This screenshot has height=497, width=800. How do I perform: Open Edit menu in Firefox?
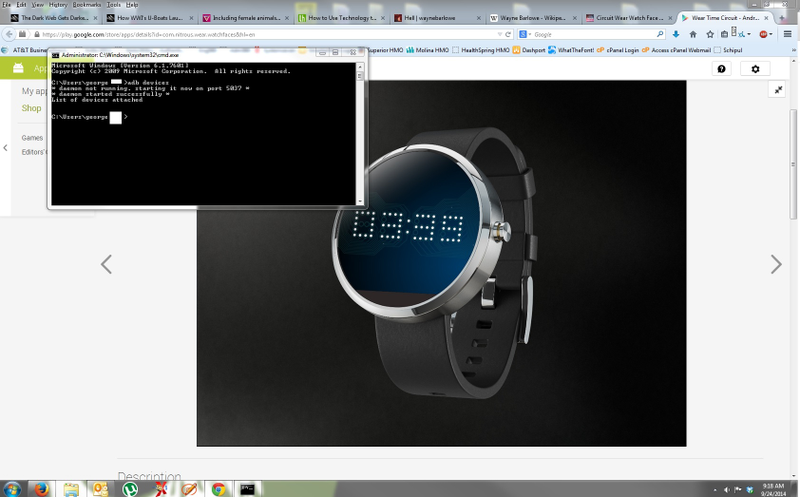(x=21, y=5)
